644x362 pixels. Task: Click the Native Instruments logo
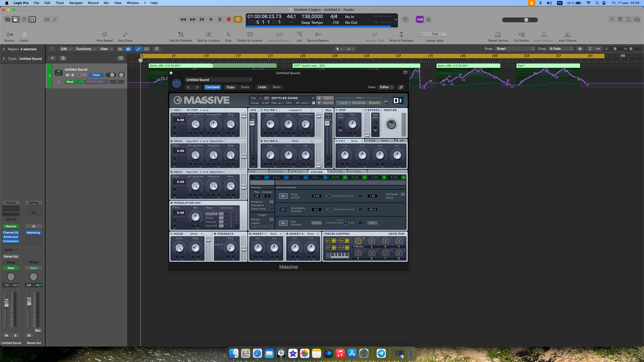pyautogui.click(x=398, y=101)
